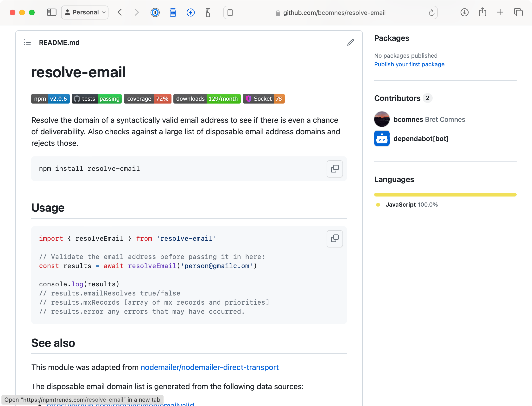Copy the Usage code snippet
The width and height of the screenshot is (532, 406).
tap(335, 239)
